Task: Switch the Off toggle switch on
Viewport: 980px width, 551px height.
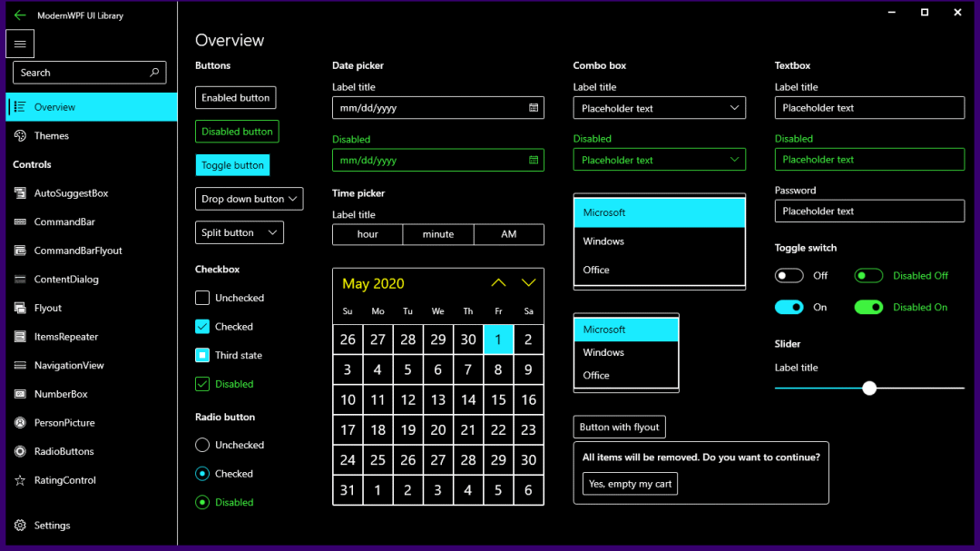Action: pos(789,275)
